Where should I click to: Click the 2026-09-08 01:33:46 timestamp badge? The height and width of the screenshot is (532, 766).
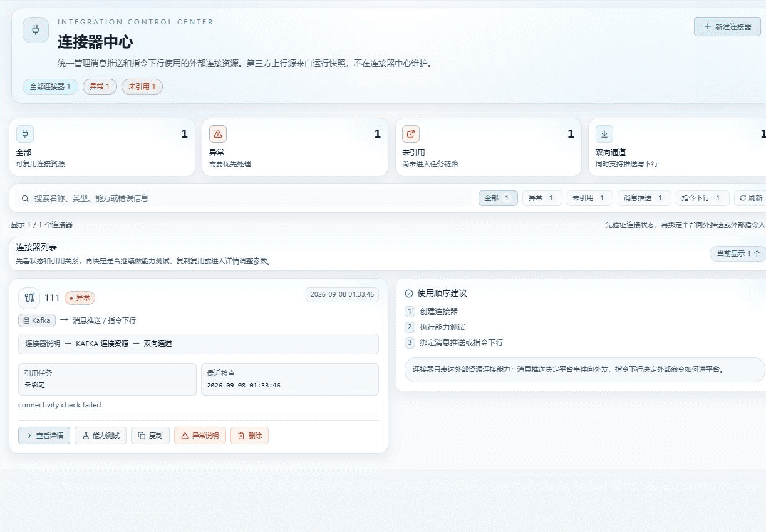[x=342, y=294]
